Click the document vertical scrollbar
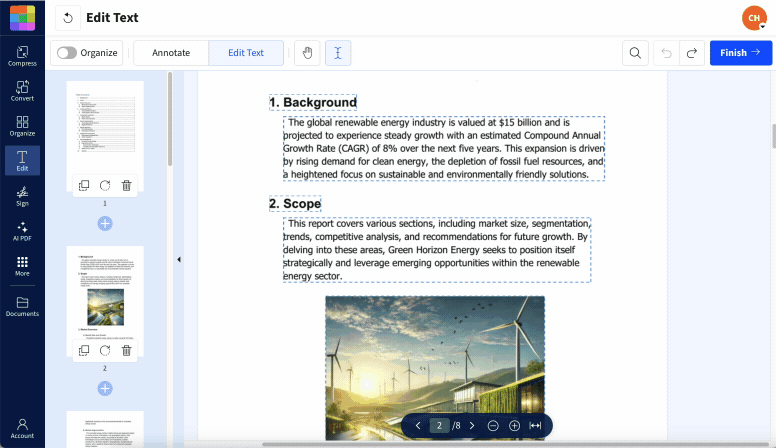 774,136
